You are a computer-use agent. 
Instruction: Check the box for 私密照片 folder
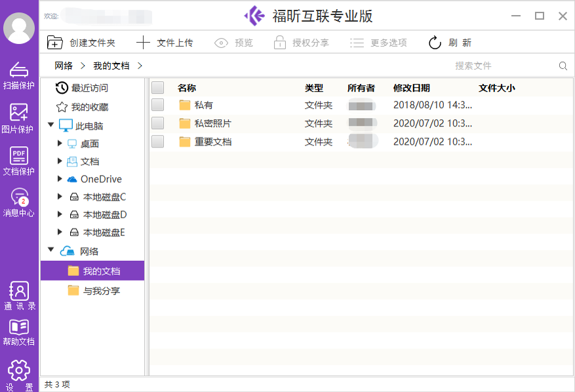[158, 123]
